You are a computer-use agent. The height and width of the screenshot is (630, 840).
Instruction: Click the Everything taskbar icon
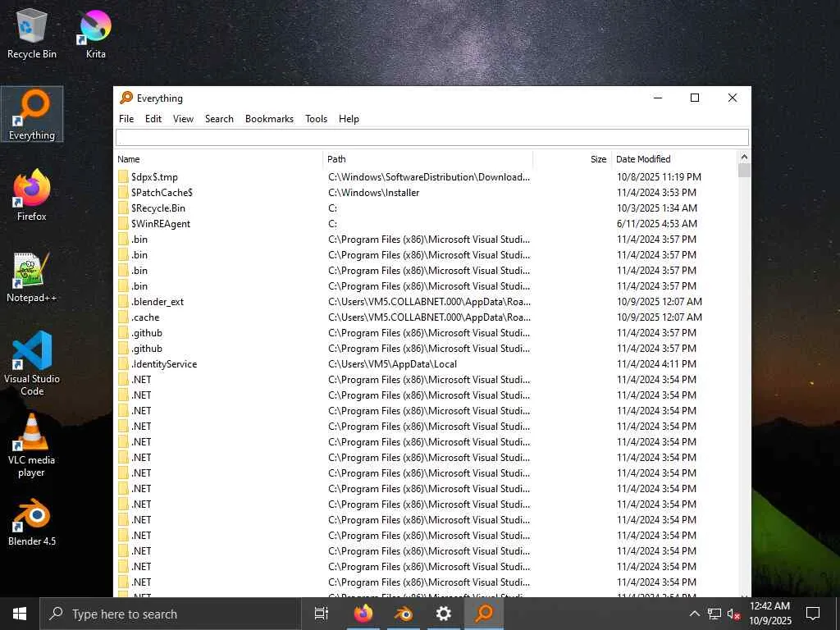coord(484,614)
